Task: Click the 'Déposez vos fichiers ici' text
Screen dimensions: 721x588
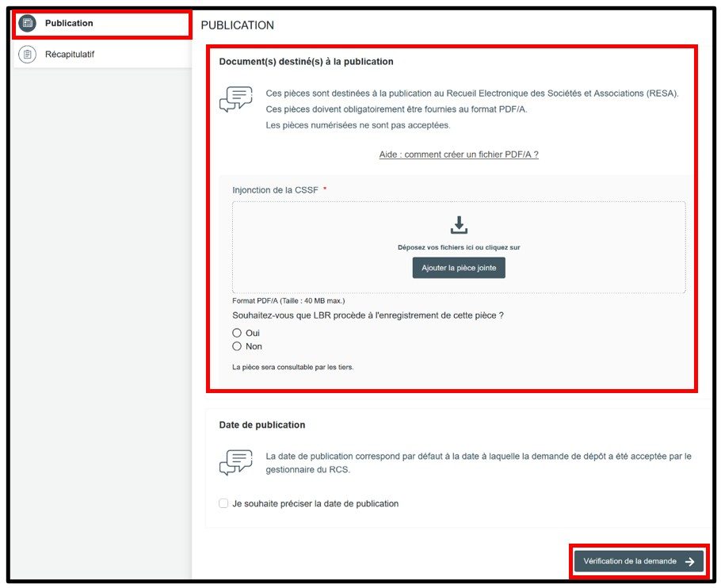Action: tap(459, 247)
